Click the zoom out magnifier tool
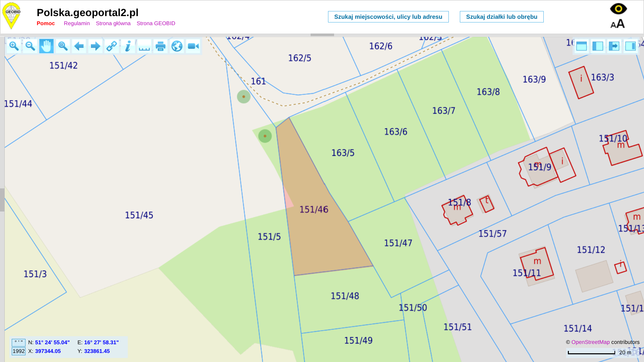 [30, 46]
